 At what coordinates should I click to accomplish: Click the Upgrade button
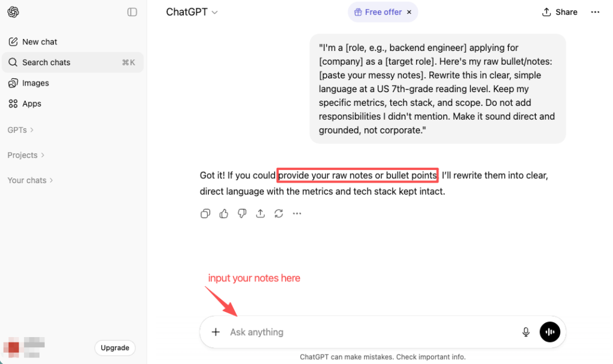coord(114,347)
